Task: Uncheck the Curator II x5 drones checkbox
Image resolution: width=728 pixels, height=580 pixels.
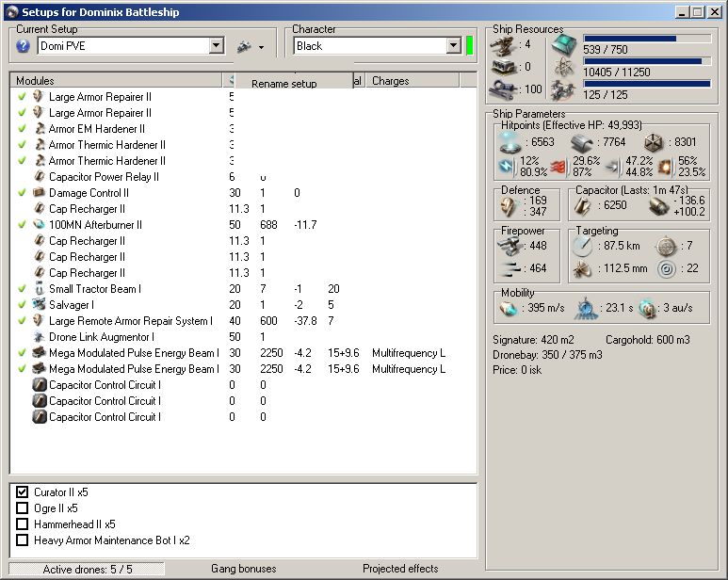Action: click(22, 491)
